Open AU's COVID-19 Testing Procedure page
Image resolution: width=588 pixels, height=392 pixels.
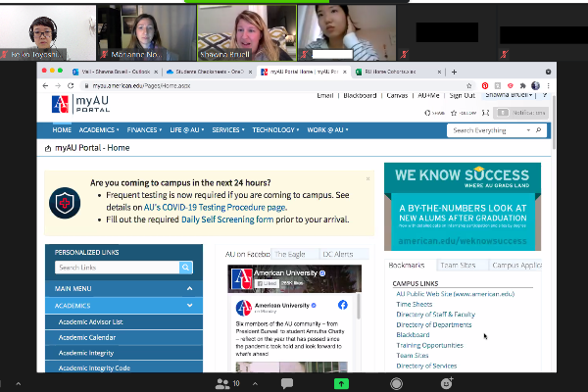[215, 208]
